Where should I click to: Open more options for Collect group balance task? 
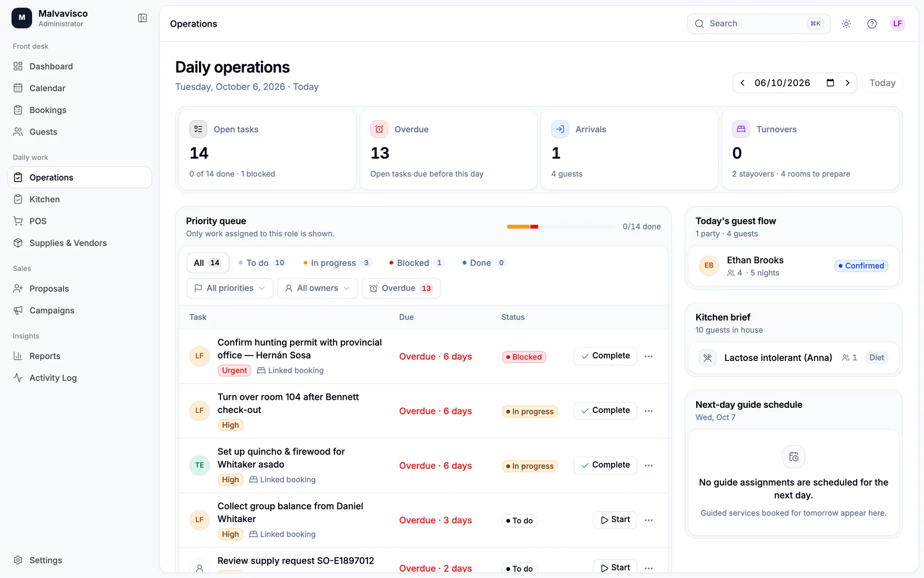(x=649, y=520)
